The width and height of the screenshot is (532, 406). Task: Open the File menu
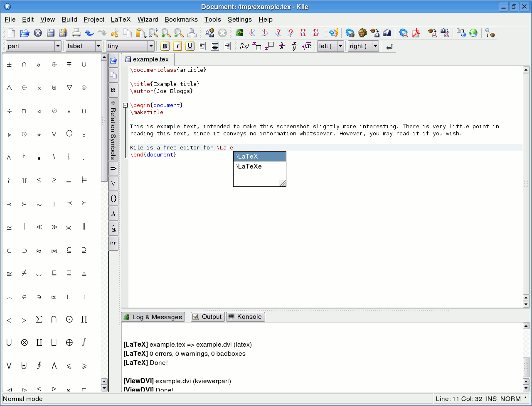tap(10, 20)
